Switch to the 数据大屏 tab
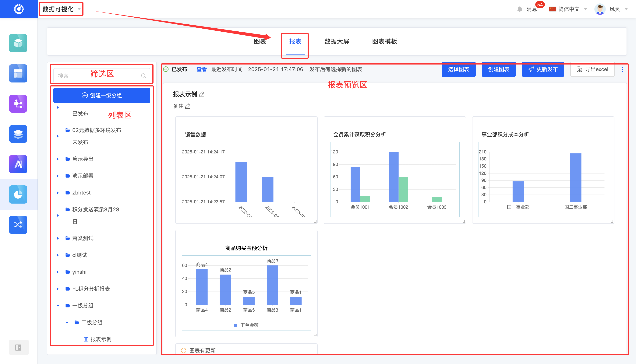Image resolution: width=636 pixels, height=364 pixels. 336,41
